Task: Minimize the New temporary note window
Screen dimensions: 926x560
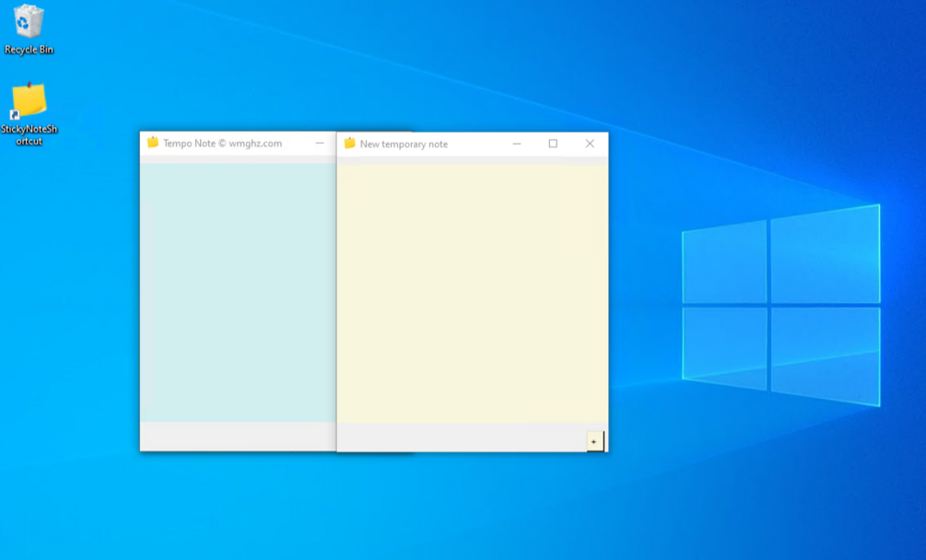Action: 517,144
